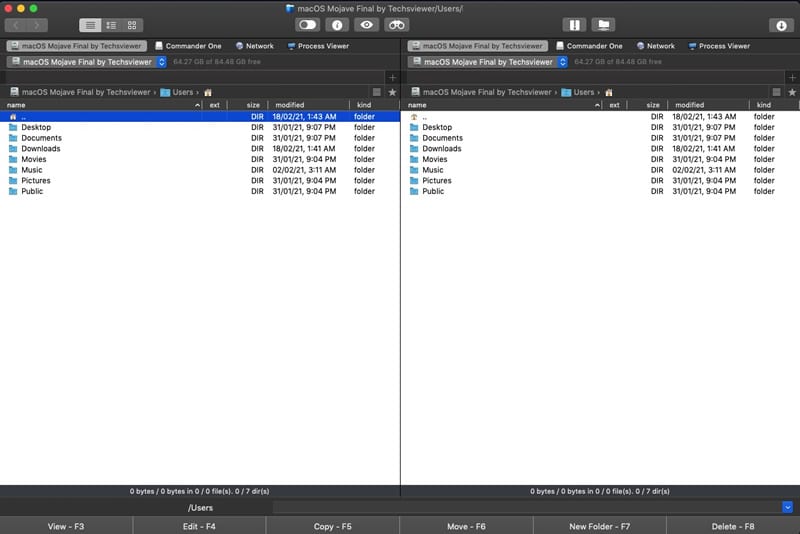Open left pane drive selector dropdown
Image resolution: width=800 pixels, height=534 pixels.
[x=87, y=62]
